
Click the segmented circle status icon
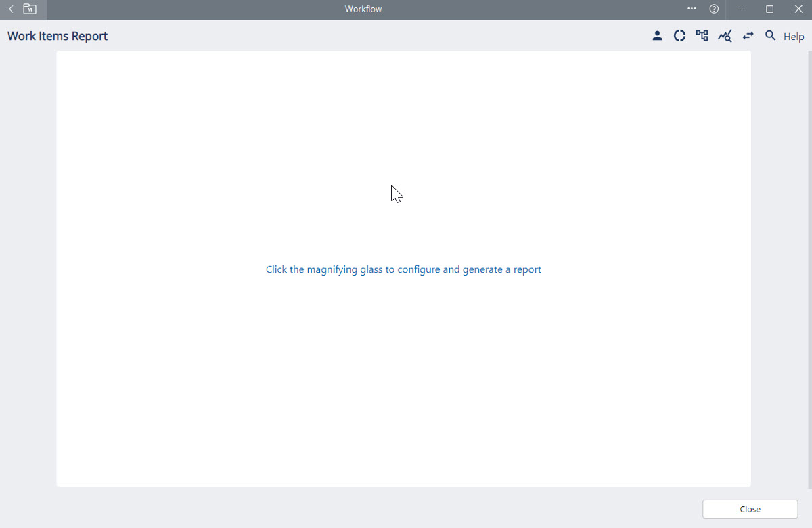[x=679, y=36]
